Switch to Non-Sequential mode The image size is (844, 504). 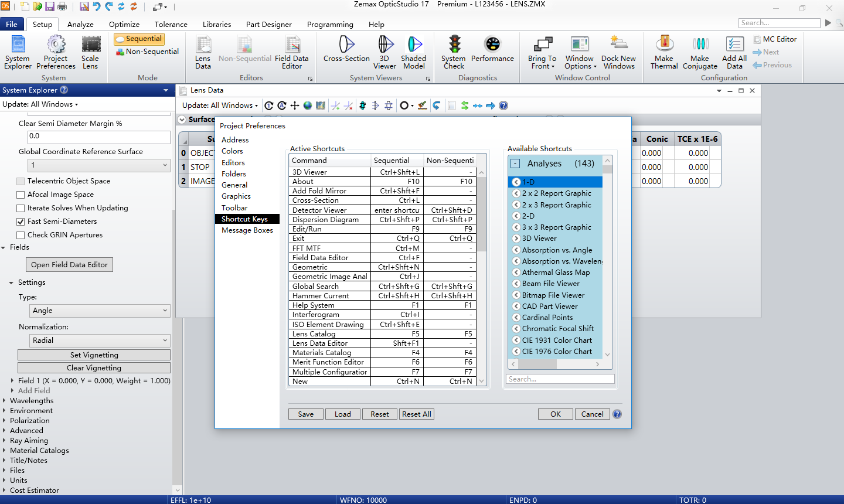coord(147,52)
